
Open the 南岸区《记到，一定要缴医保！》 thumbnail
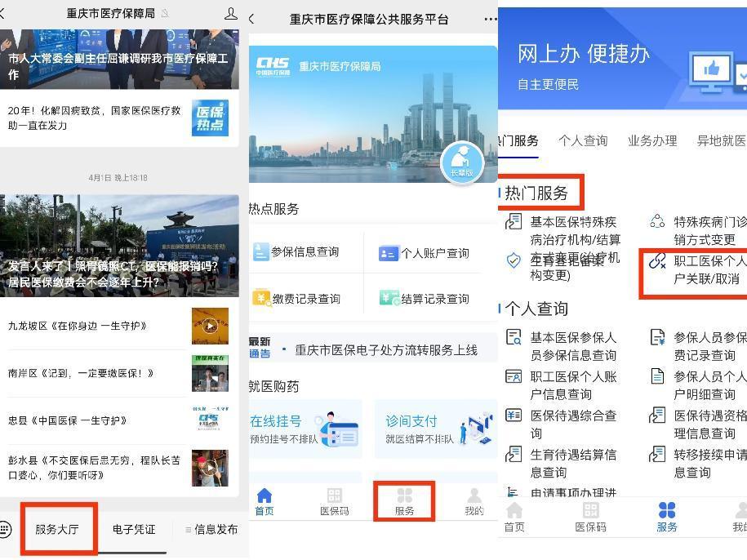210,373
